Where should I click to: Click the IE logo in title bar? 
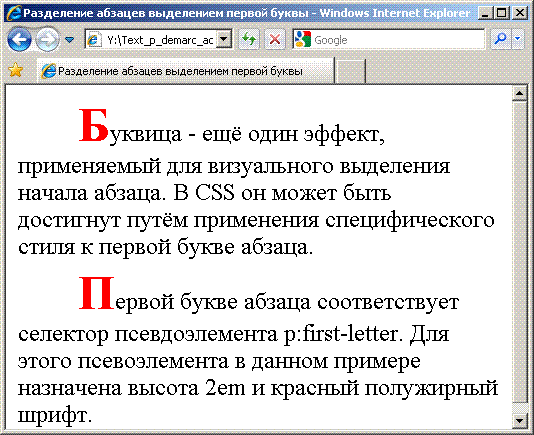14,13
